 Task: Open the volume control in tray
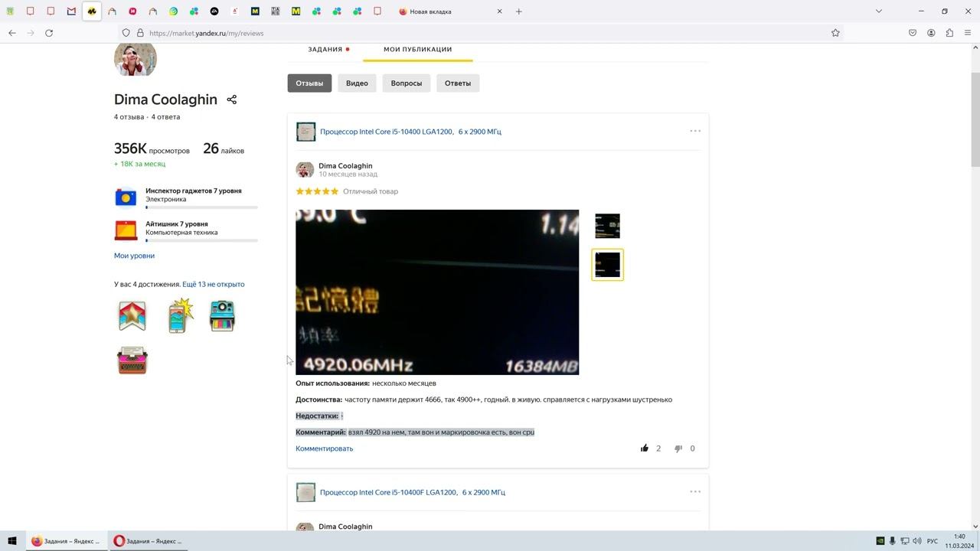point(917,541)
